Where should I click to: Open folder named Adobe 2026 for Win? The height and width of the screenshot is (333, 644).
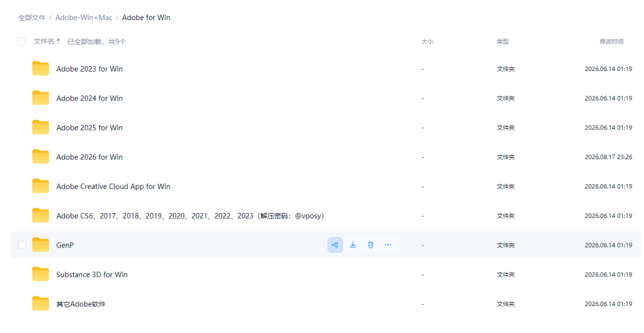[x=89, y=157]
